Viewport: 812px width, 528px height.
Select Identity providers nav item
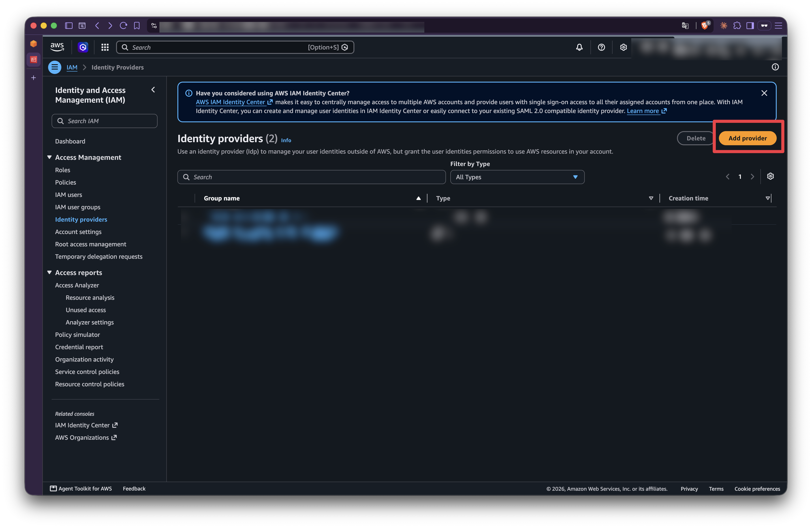(x=81, y=219)
